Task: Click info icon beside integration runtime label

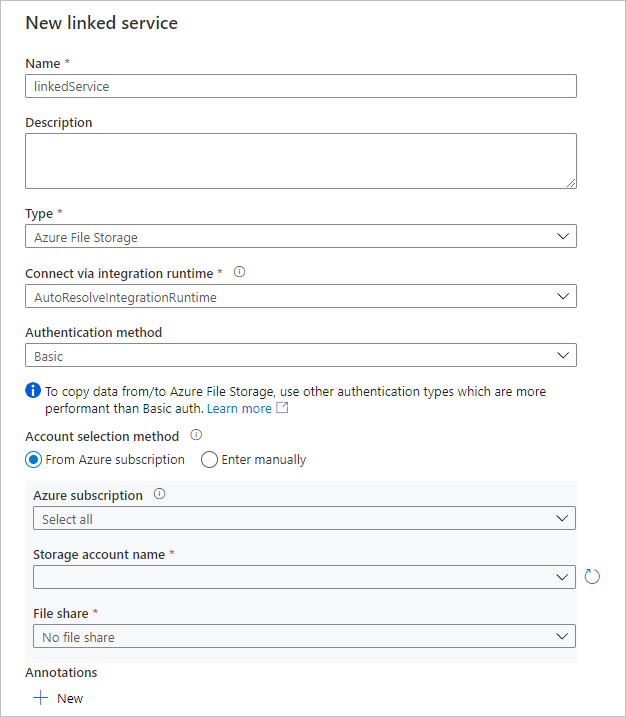Action: pyautogui.click(x=240, y=271)
